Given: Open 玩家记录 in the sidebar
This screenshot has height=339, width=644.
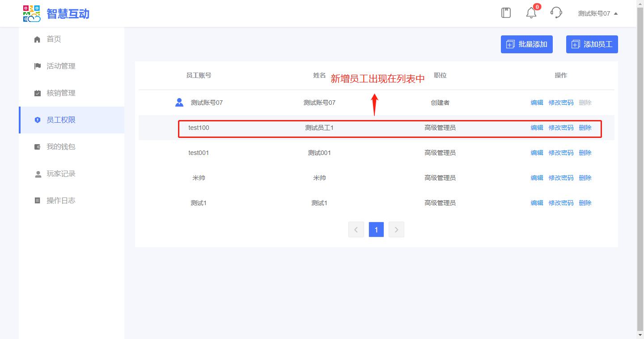Looking at the screenshot, I should [x=61, y=174].
